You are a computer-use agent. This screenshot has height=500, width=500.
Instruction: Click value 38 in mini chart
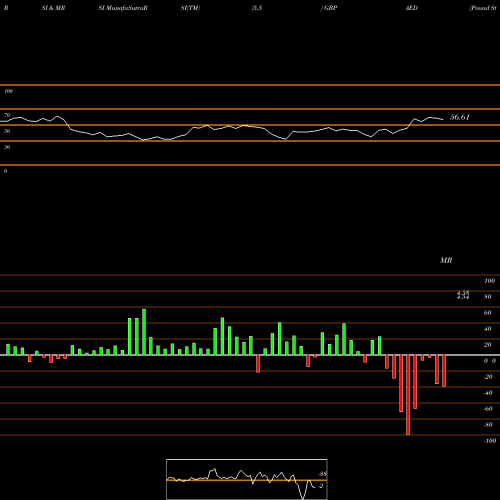coord(323,474)
